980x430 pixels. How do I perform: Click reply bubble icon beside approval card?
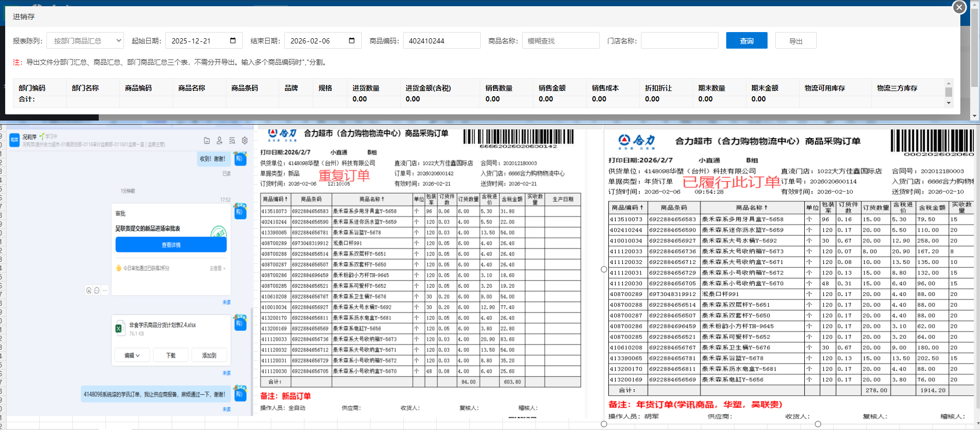pos(97,290)
